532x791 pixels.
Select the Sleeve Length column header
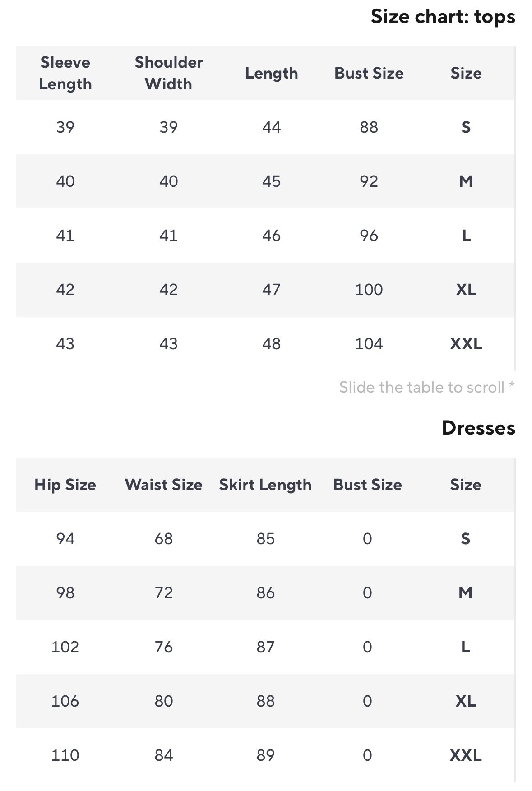click(65, 73)
